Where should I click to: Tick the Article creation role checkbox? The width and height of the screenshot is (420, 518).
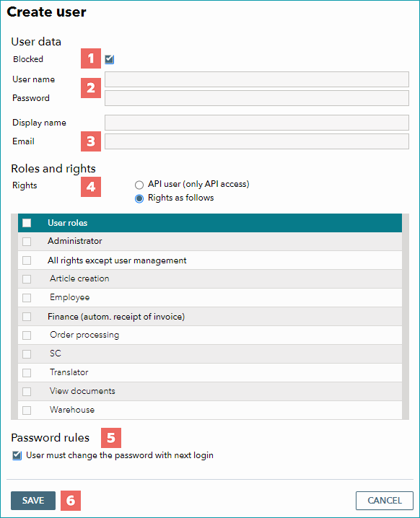click(27, 279)
